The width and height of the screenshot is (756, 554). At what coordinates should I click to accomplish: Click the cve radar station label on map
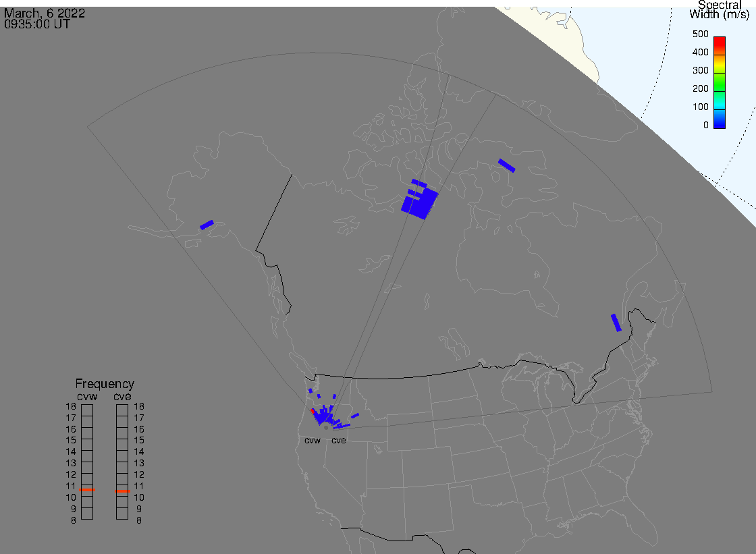coord(338,441)
